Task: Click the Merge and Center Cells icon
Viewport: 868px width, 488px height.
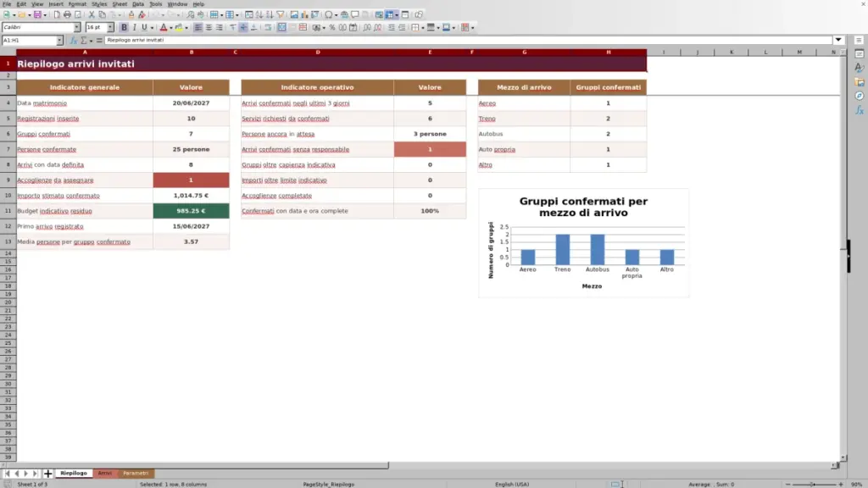Action: tap(281, 28)
